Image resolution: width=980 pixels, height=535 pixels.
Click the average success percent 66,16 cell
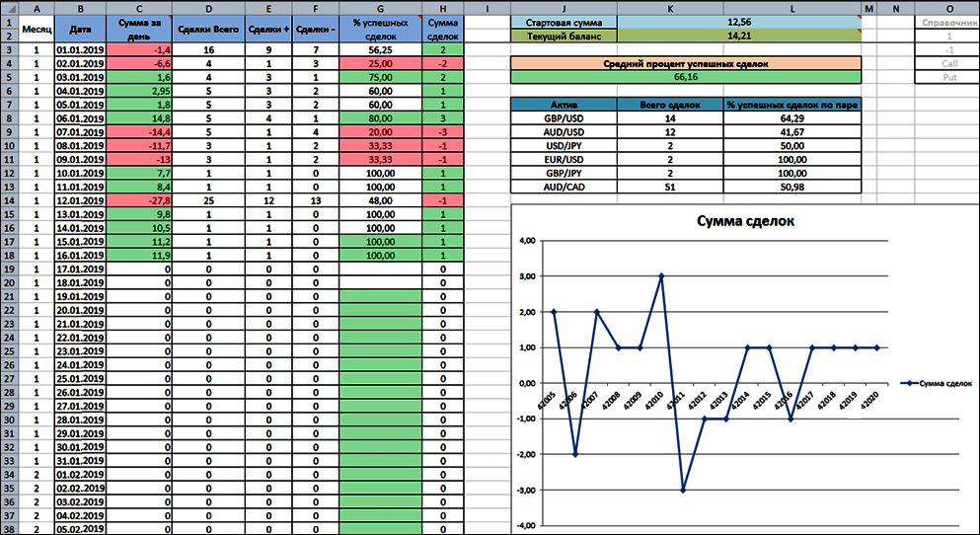[x=685, y=76]
